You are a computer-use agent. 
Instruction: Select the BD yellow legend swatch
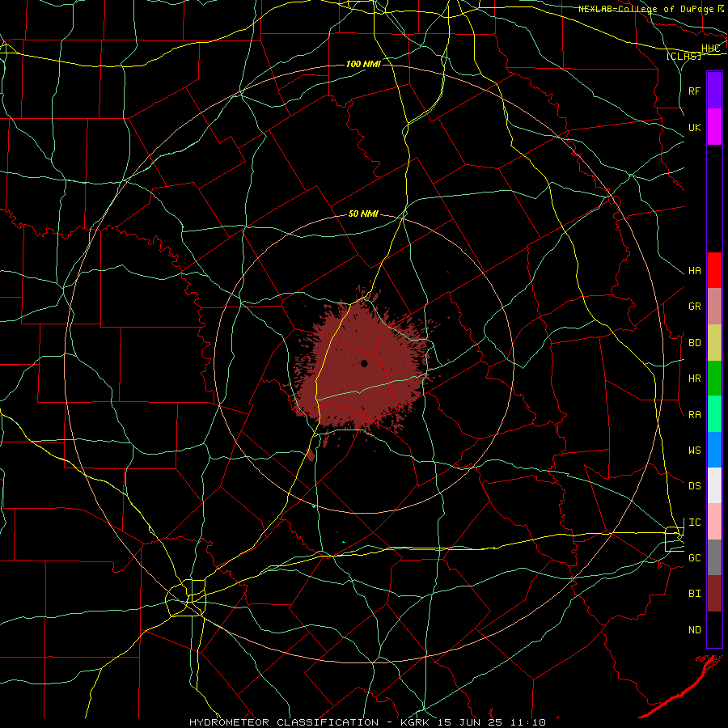tap(714, 343)
